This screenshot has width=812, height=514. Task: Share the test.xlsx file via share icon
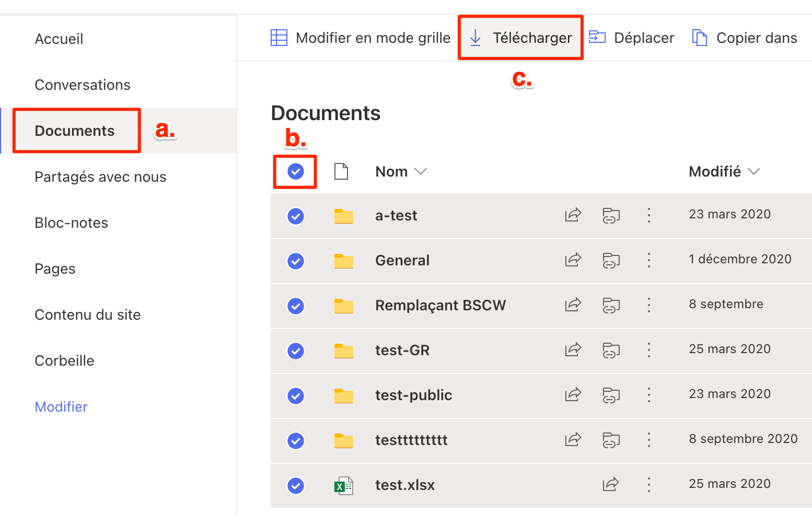point(610,484)
